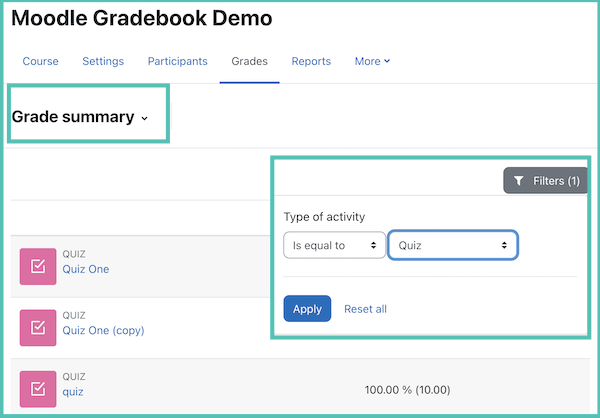The width and height of the screenshot is (600, 418).
Task: Toggle the Filters (1) button
Action: coord(545,180)
